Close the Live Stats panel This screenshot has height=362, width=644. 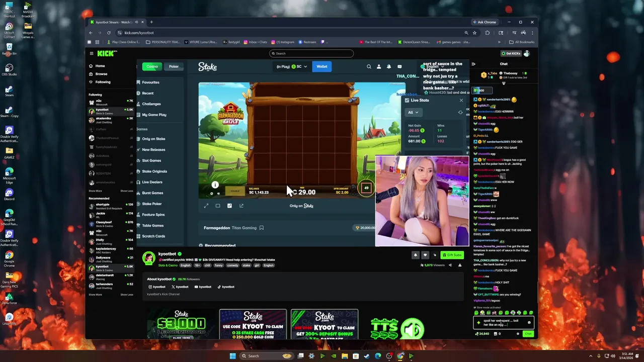tap(461, 100)
